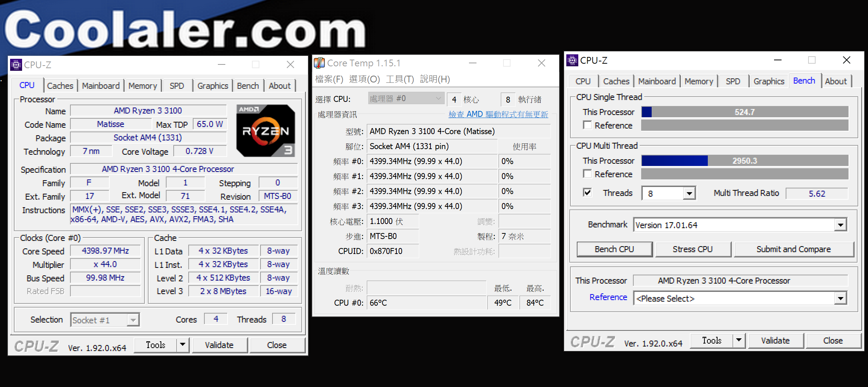868x387 pixels.
Task: Open Mainboard tab in left CPU-Z
Action: point(101,86)
